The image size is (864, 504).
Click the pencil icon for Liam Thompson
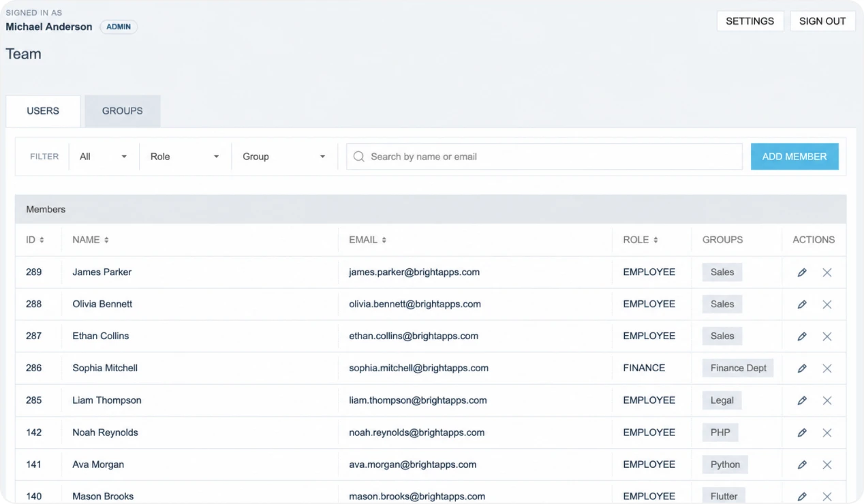tap(802, 400)
